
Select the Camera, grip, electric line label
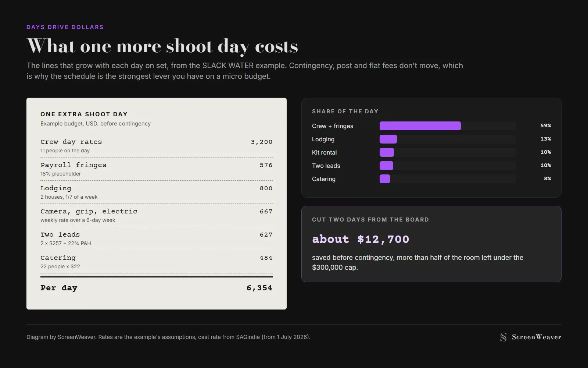point(89,211)
